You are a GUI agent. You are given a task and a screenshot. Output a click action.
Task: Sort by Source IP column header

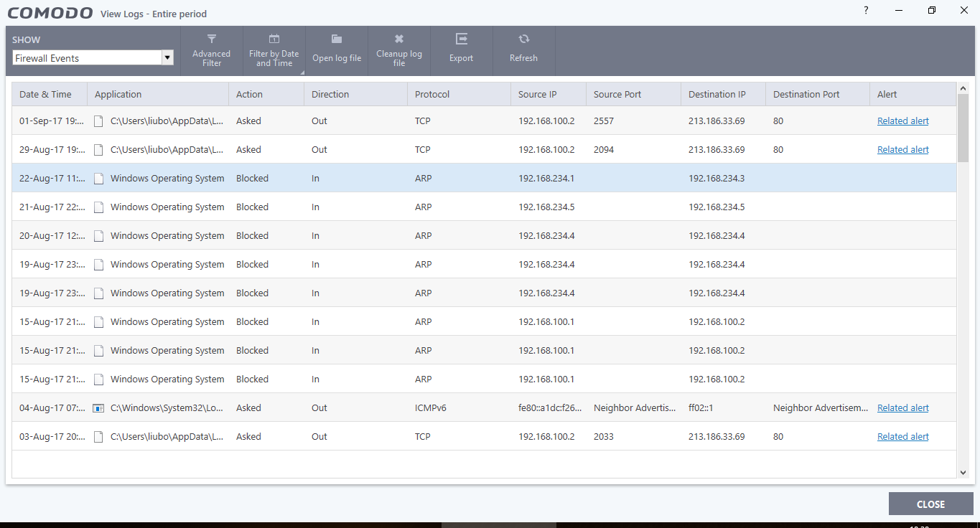coord(549,94)
